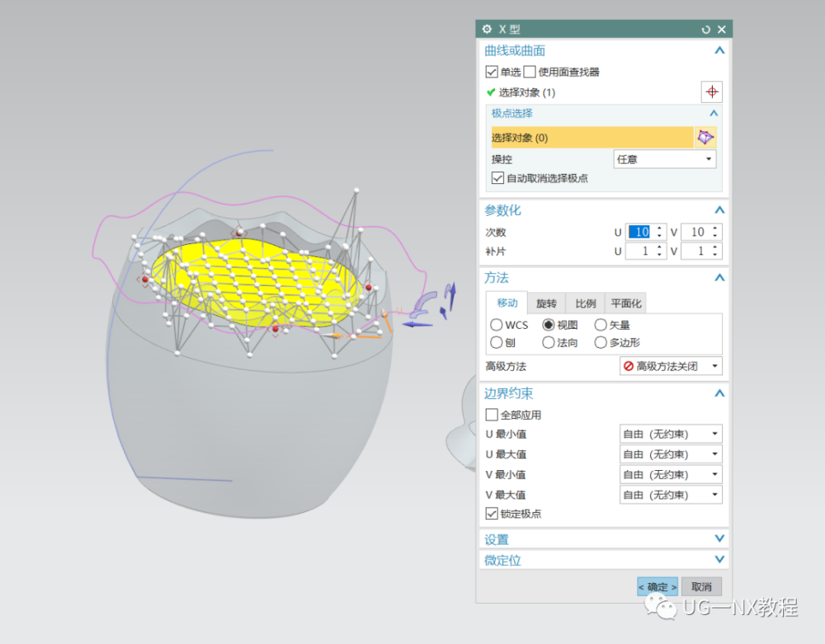Click the pole selection polygon icon
The height and width of the screenshot is (644, 825).
pyautogui.click(x=705, y=138)
